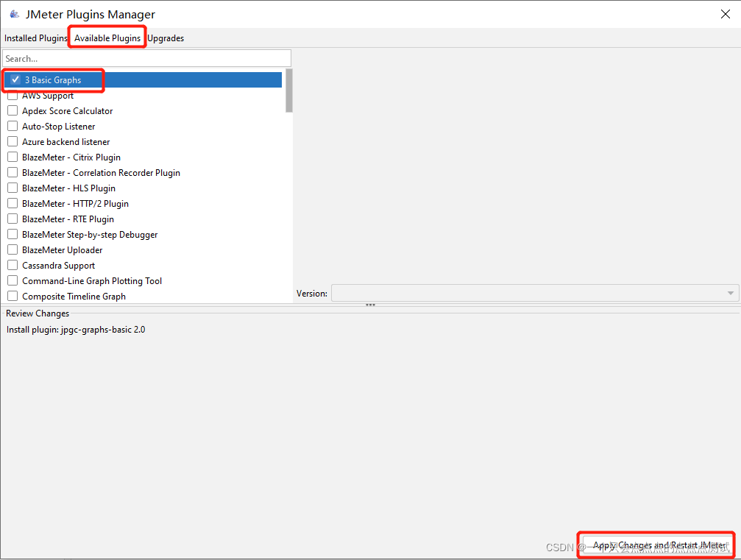
Task: Tick the Composite Timeline Graph checkbox
Action: point(13,296)
